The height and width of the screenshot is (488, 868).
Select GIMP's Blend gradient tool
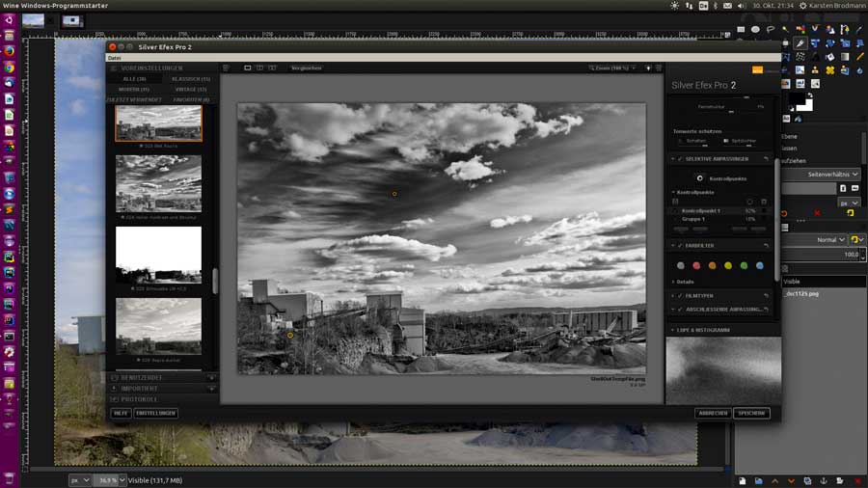(x=845, y=57)
